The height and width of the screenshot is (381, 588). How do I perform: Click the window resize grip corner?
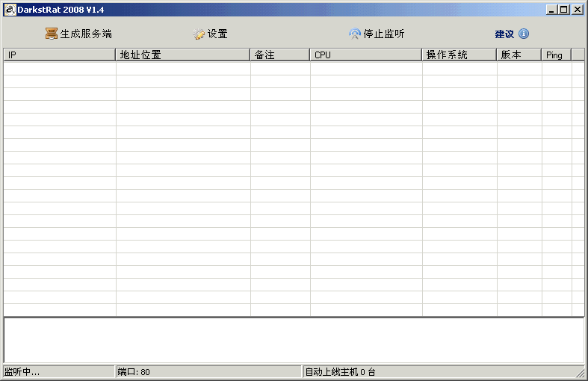581,373
